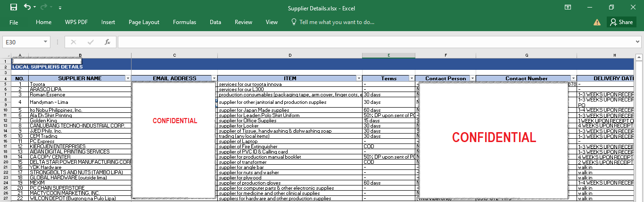Switch to the Home tab

tap(44, 22)
